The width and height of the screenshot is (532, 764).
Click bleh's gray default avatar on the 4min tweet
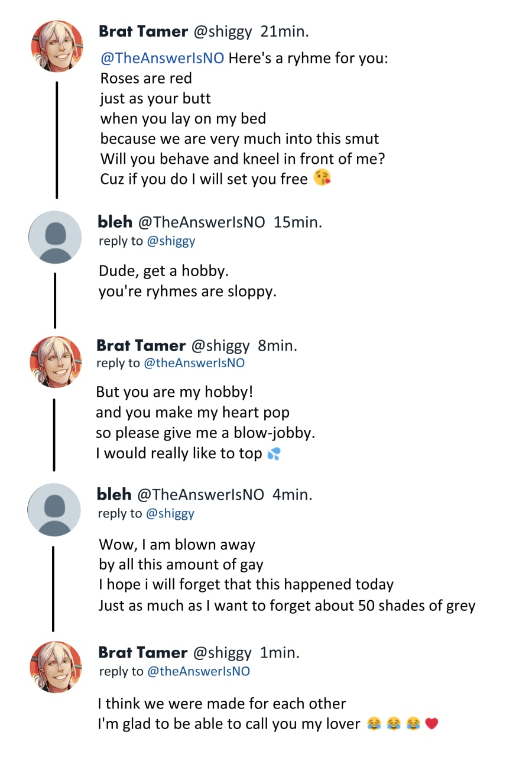click(54, 509)
